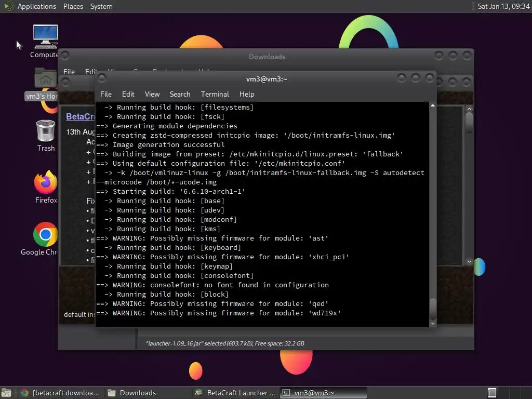Minimize the Downloads file manager window
This screenshot has width=532, height=399.
point(438,55)
